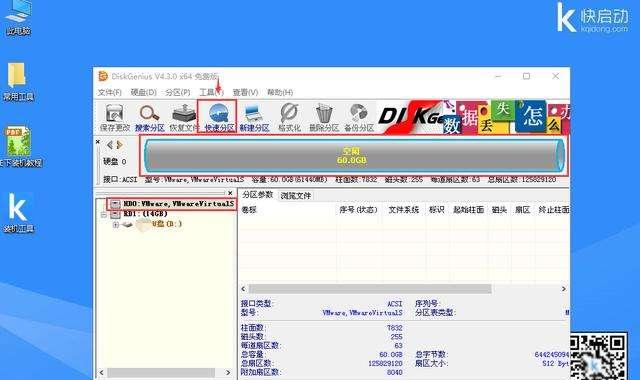This screenshot has width=640, height=380.
Task: Open the 分区(P) menu
Action: [178, 92]
